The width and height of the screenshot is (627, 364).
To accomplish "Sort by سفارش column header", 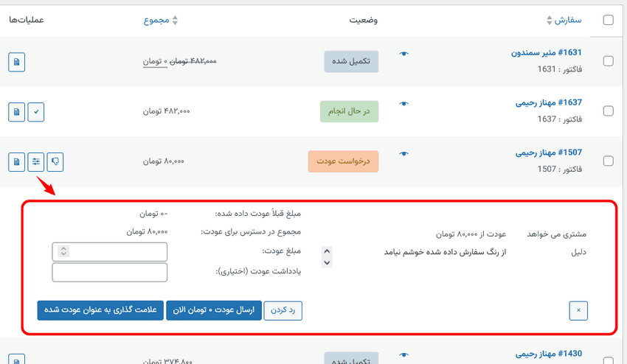I will pos(564,20).
